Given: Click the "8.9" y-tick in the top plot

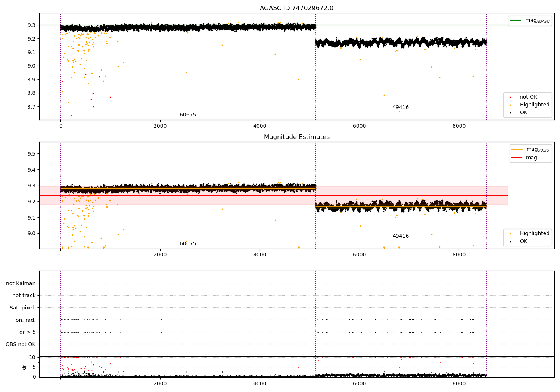Looking at the screenshot, I should click(x=31, y=80).
